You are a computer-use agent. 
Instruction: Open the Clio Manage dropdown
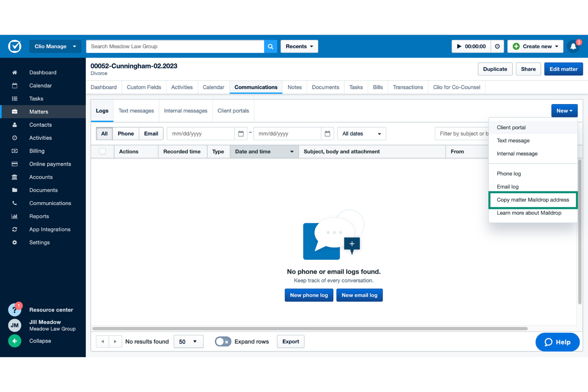pos(55,46)
